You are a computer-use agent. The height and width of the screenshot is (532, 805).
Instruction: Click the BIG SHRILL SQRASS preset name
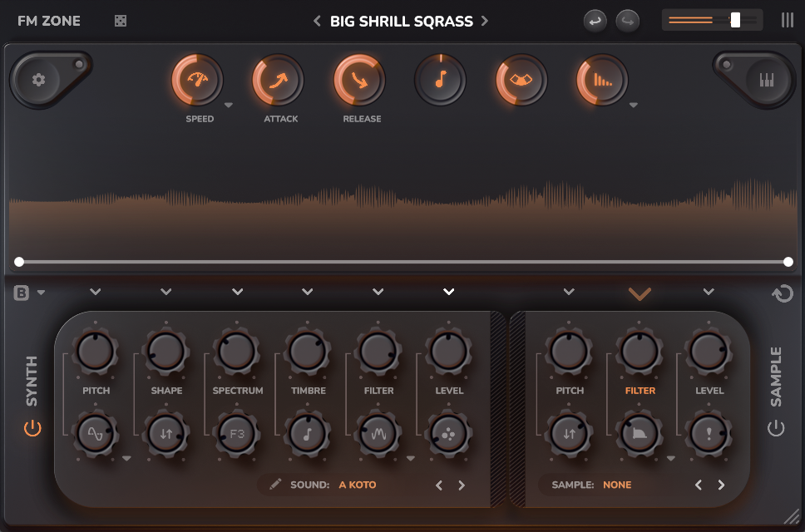click(401, 21)
